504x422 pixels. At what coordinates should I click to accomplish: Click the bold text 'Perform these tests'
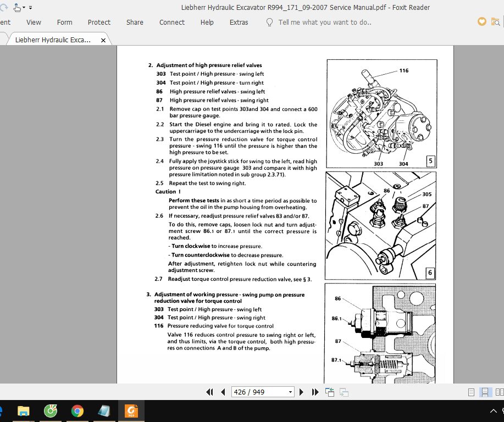[194, 201]
